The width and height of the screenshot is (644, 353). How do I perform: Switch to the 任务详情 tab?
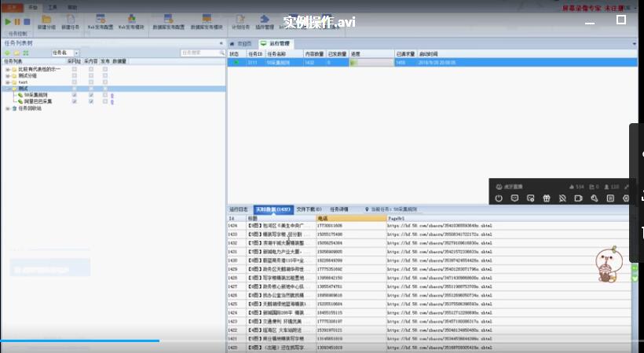(x=339, y=209)
